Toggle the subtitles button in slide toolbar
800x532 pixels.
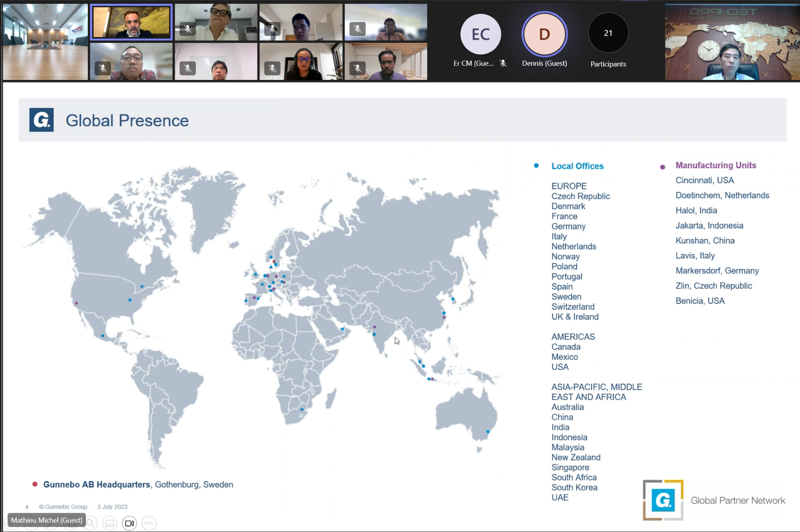tap(110, 523)
